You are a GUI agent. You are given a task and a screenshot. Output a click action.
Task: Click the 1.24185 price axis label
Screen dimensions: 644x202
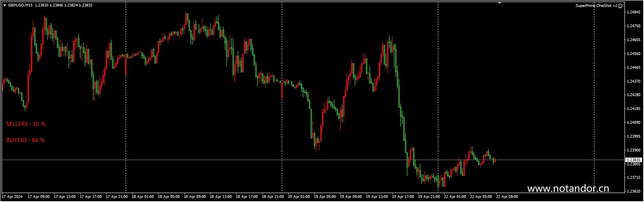[x=633, y=109]
